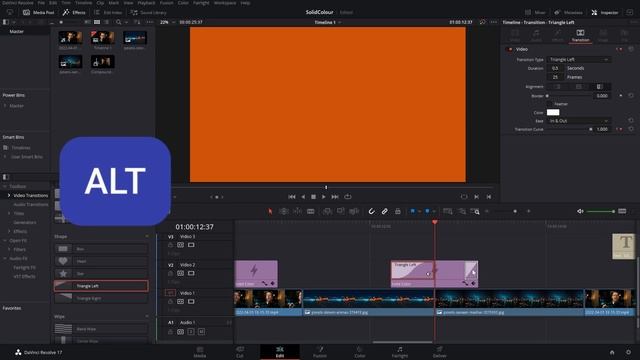Click the Stop button in viewer
640x360 pixels.
click(x=313, y=197)
